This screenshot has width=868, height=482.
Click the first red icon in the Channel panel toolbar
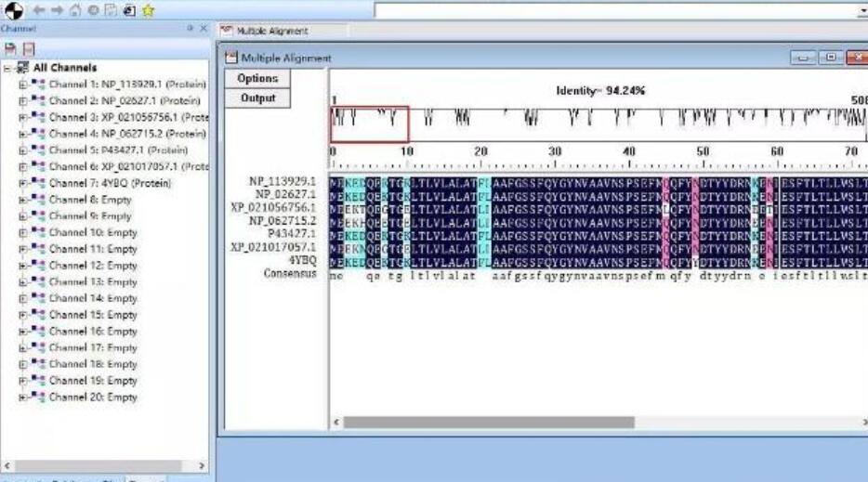(10, 48)
